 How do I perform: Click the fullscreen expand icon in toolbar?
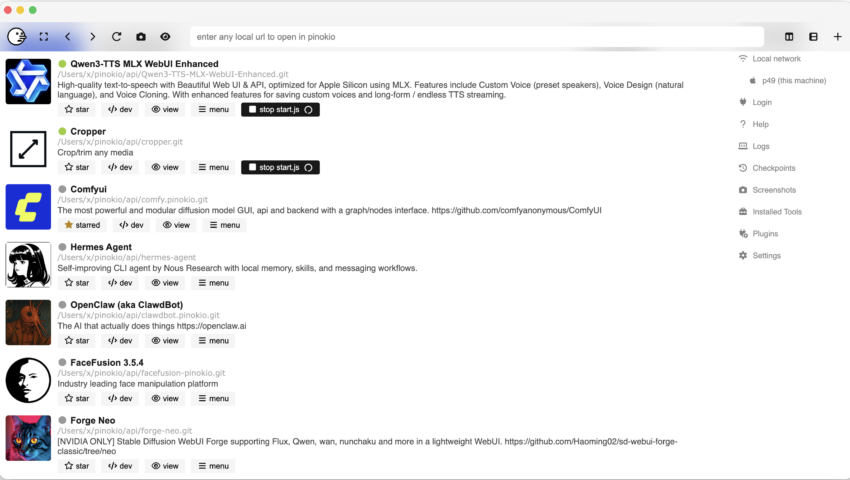[43, 37]
